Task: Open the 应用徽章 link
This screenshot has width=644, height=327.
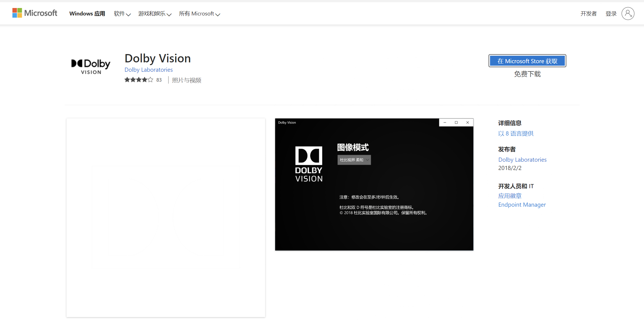Action: point(510,196)
